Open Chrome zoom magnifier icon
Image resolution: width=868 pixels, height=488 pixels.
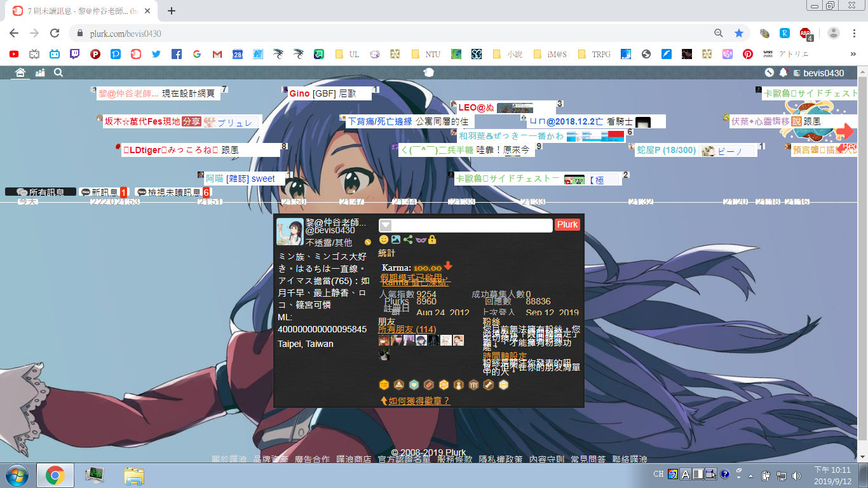click(x=719, y=33)
